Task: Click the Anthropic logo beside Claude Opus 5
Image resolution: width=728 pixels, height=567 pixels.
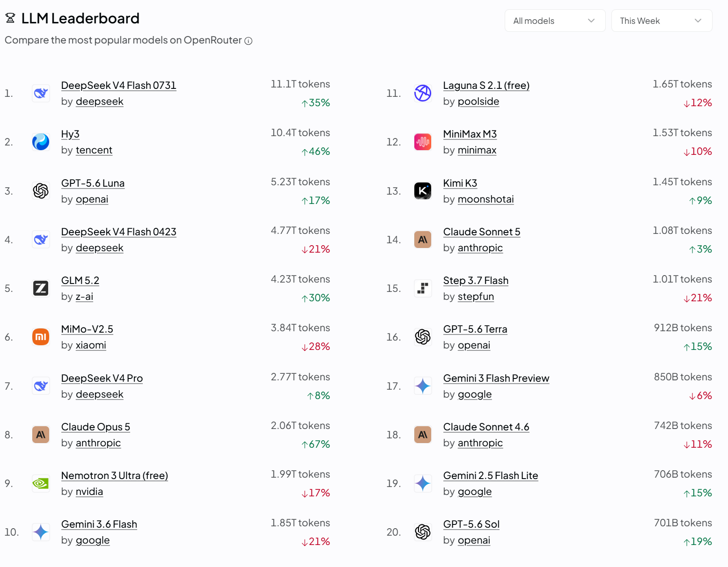Action: (41, 435)
